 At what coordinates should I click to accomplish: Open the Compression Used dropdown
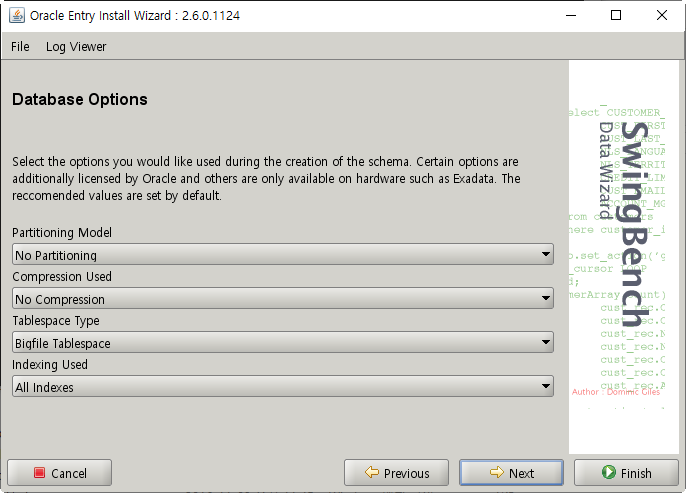(x=283, y=298)
